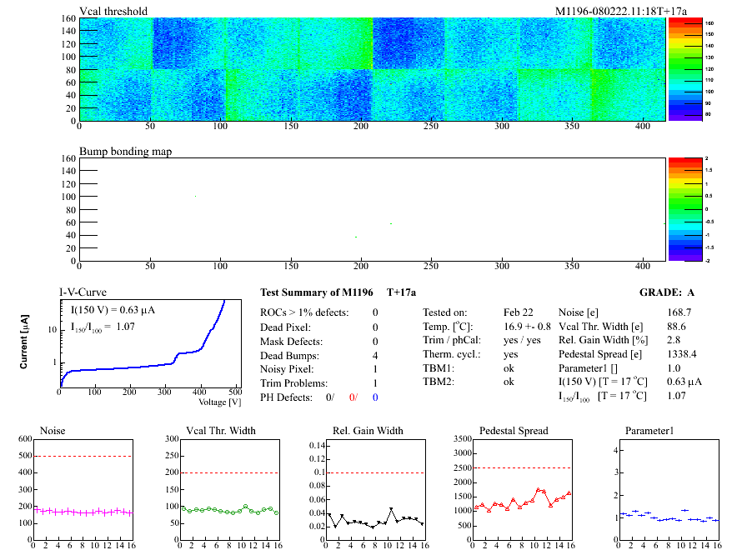
Task: Select the "Temp. [°C]:" label
Action: pyautogui.click(x=448, y=327)
